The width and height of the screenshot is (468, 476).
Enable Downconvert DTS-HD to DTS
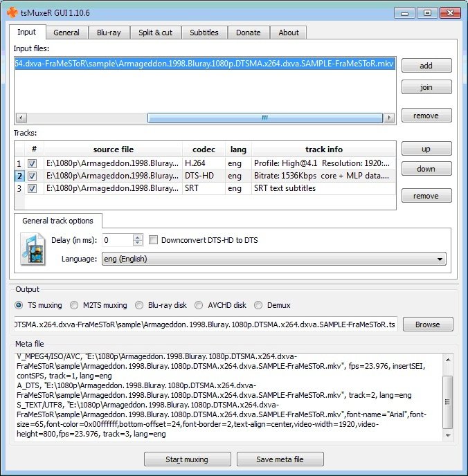click(x=154, y=240)
